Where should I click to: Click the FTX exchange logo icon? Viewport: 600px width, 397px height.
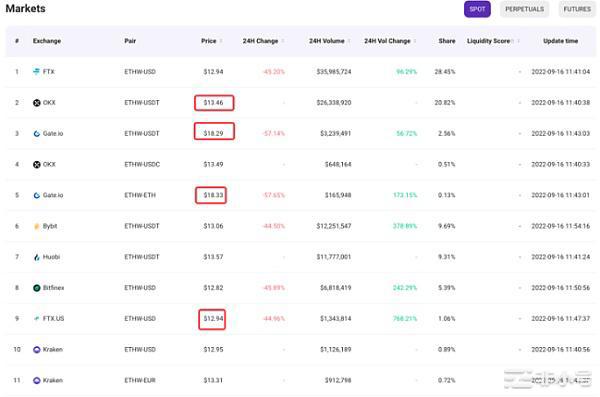pos(36,72)
